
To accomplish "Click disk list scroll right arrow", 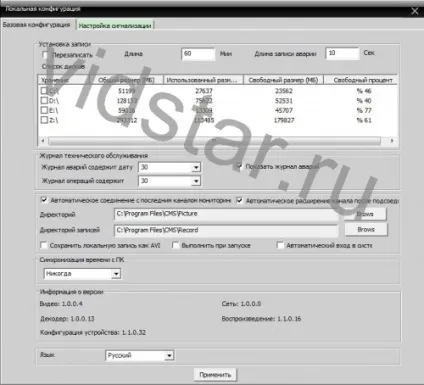I will (392, 141).
